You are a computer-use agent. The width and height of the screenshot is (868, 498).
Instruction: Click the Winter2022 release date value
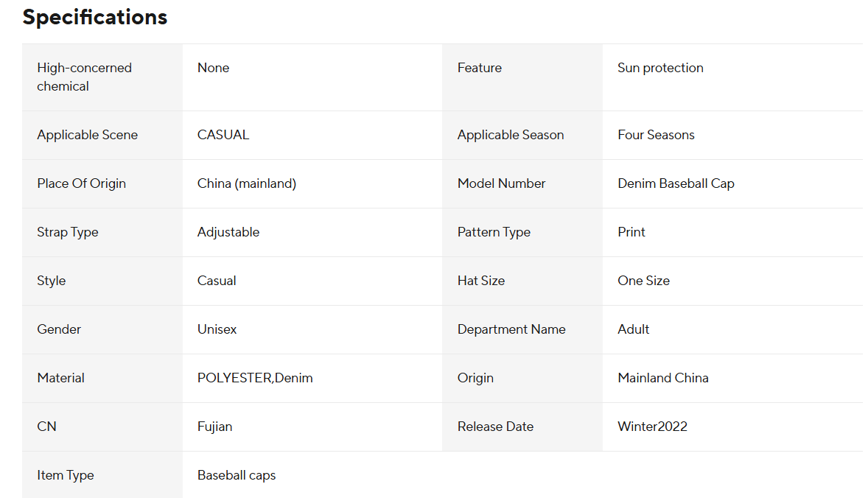pos(652,427)
